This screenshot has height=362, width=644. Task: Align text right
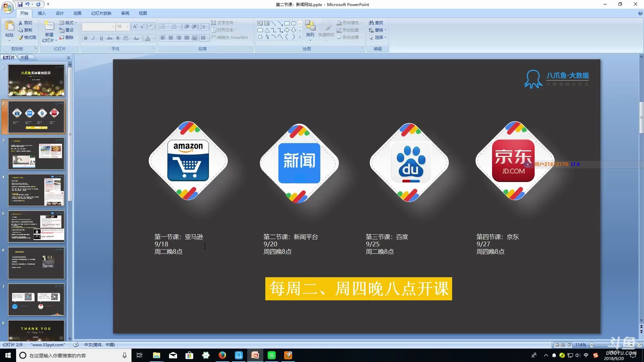(179, 38)
